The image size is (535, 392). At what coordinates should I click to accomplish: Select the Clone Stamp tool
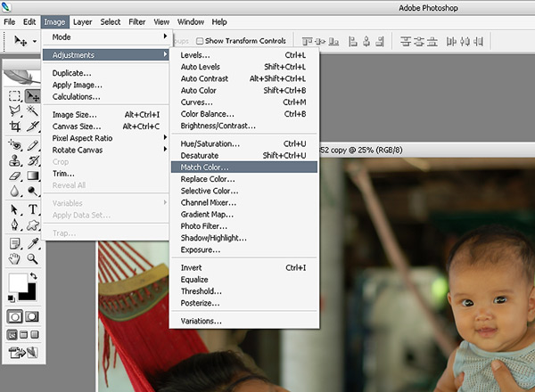(x=14, y=160)
